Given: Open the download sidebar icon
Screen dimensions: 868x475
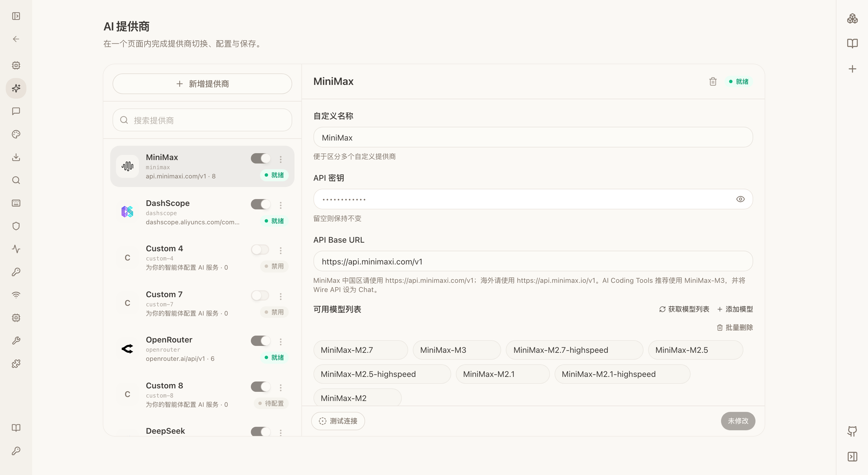Looking at the screenshot, I should [x=16, y=157].
